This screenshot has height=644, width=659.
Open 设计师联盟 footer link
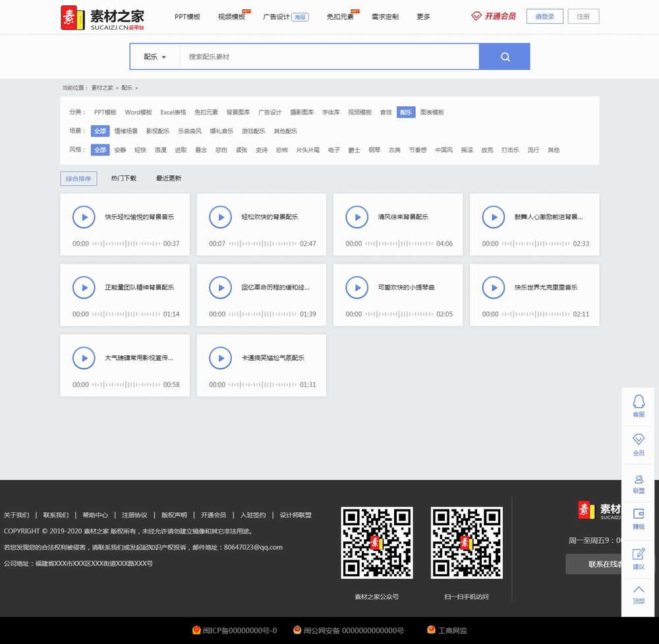click(x=295, y=515)
